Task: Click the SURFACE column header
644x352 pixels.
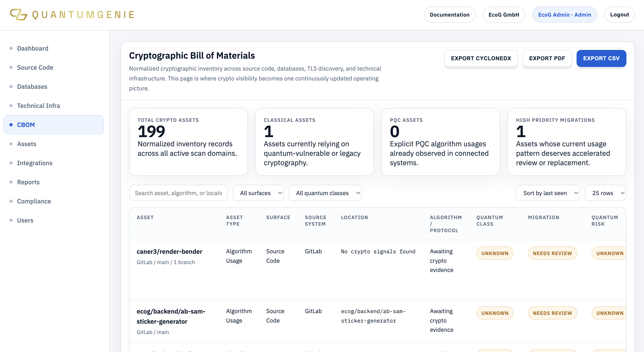Action: tap(278, 217)
